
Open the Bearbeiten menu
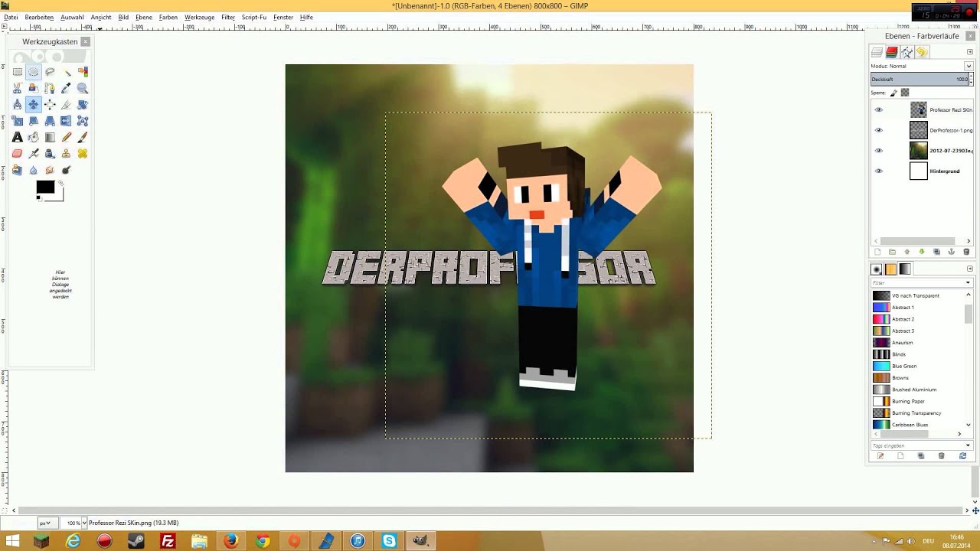[39, 17]
